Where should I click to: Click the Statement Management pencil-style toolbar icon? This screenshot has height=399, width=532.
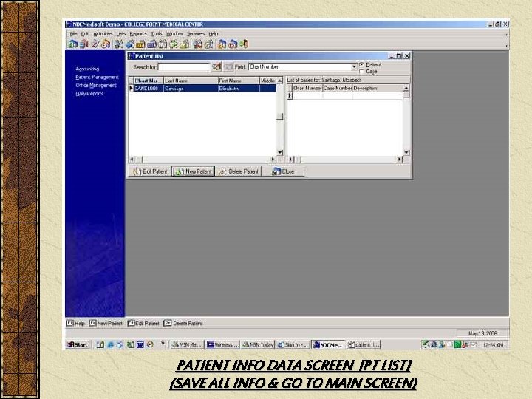click(95, 44)
